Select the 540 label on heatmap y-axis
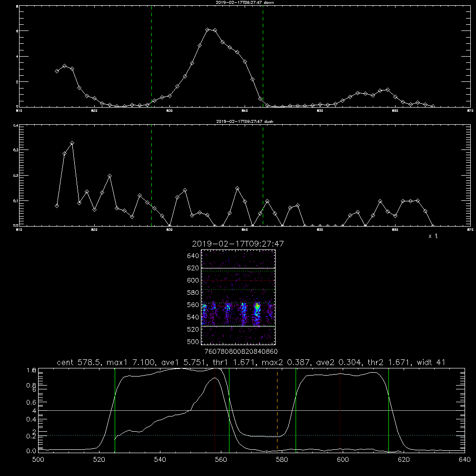Image resolution: width=476 pixels, height=476 pixels. click(193, 317)
